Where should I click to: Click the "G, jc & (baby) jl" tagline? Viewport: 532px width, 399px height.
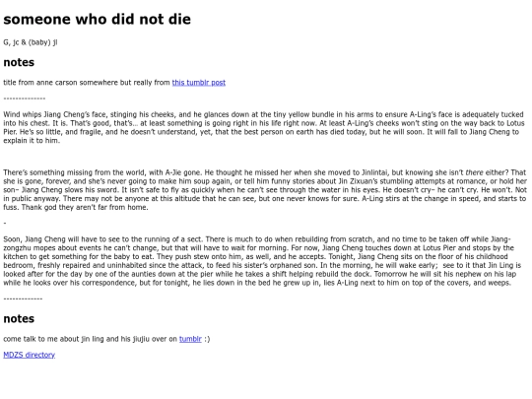(31, 42)
